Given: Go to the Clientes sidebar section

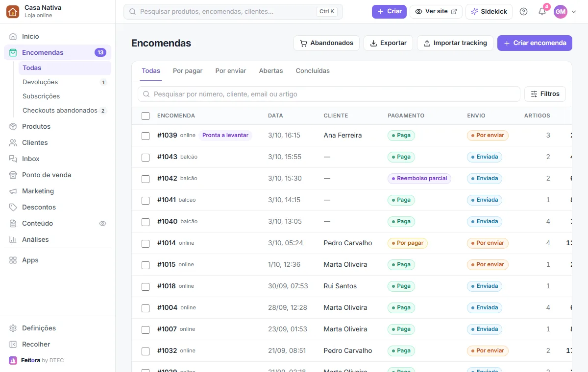Looking at the screenshot, I should [57, 142].
